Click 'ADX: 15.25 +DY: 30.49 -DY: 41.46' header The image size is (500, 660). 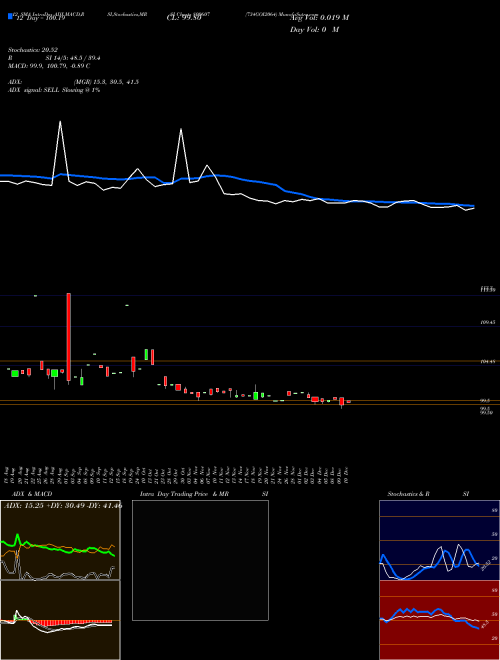[x=63, y=505]
